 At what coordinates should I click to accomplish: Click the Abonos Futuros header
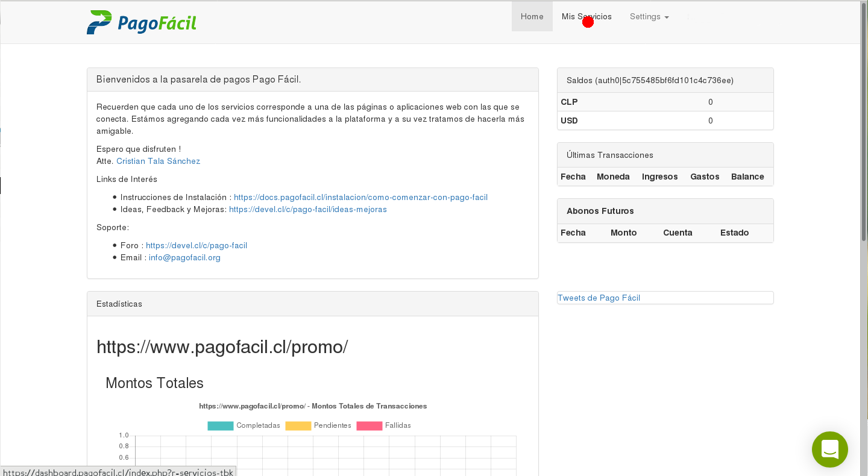[665, 211]
